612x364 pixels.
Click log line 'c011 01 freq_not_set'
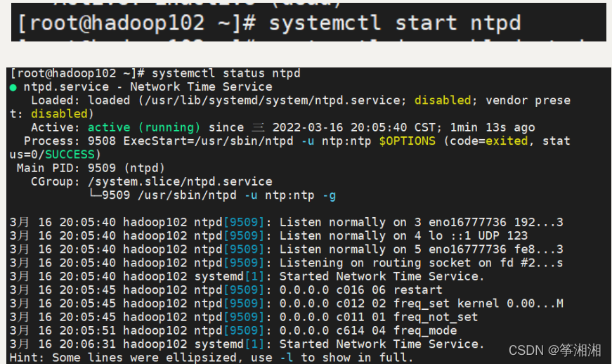[x=244, y=317]
